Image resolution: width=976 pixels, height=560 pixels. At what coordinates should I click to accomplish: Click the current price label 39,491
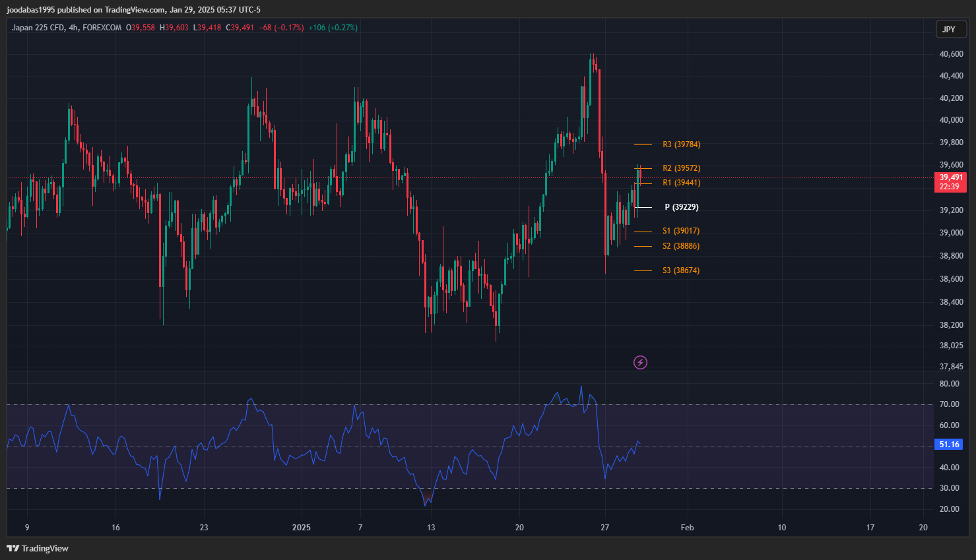point(951,177)
